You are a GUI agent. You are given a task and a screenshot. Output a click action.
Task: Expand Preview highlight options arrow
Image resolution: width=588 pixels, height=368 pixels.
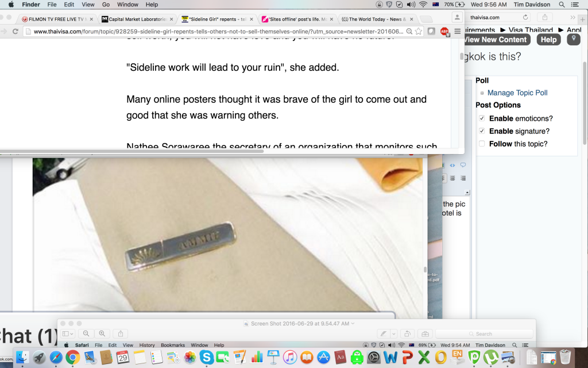coord(394,333)
